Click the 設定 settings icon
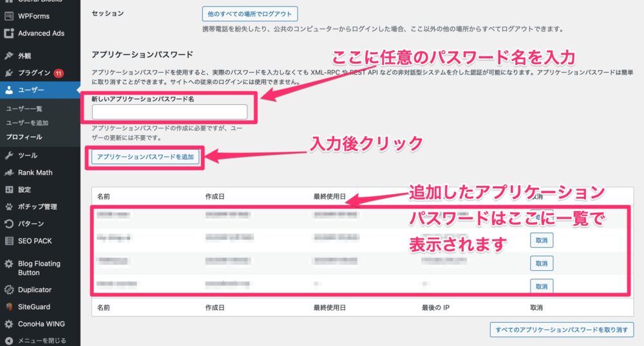The height and width of the screenshot is (346, 644). (9, 190)
